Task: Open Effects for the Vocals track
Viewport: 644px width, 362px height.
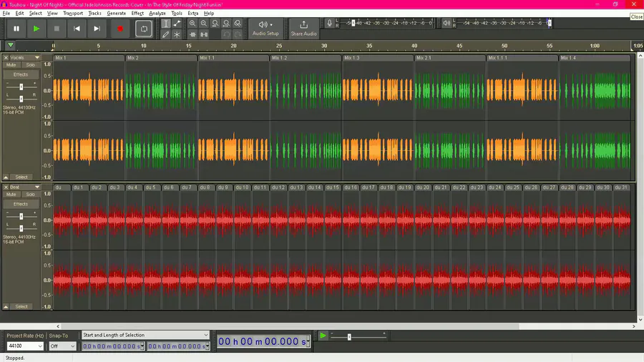Action: point(21,74)
